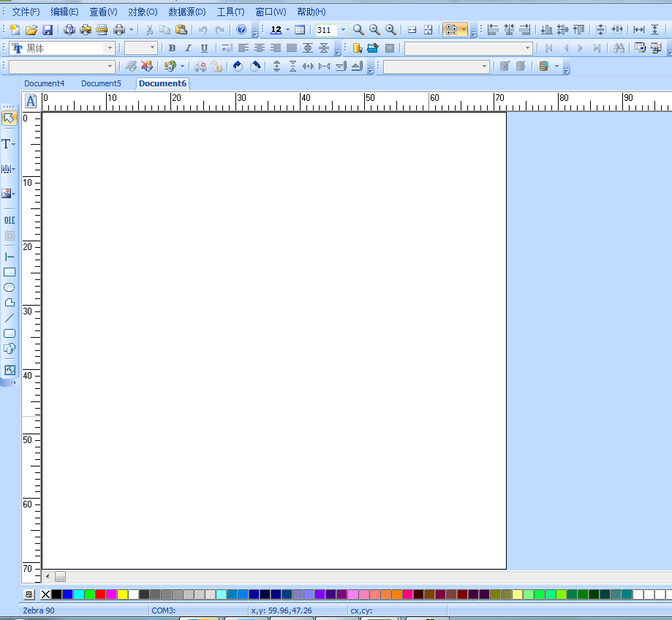Switch to the Document4 tab
The width and height of the screenshot is (672, 620).
[x=44, y=83]
